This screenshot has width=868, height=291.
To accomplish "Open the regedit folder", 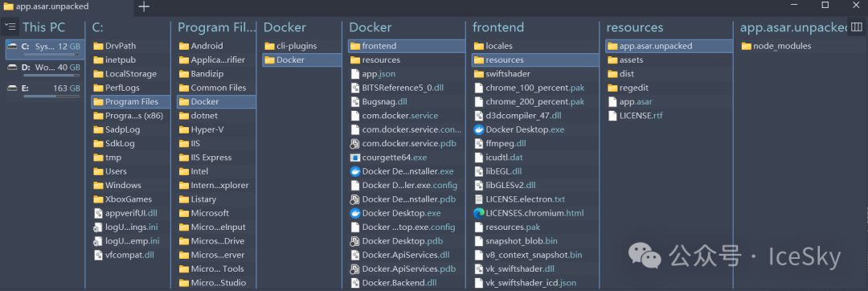I will [669, 88].
